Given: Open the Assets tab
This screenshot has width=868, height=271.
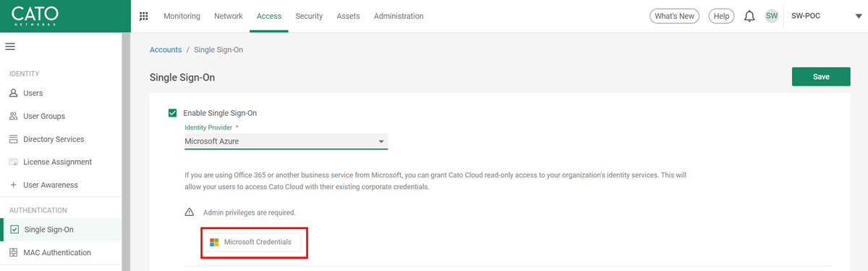Looking at the screenshot, I should tap(349, 16).
